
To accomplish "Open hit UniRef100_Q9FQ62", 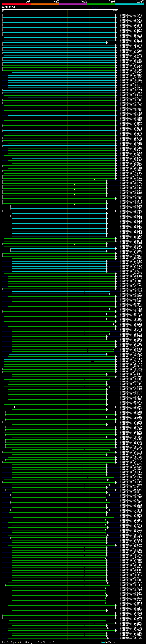I will tap(131, 17).
